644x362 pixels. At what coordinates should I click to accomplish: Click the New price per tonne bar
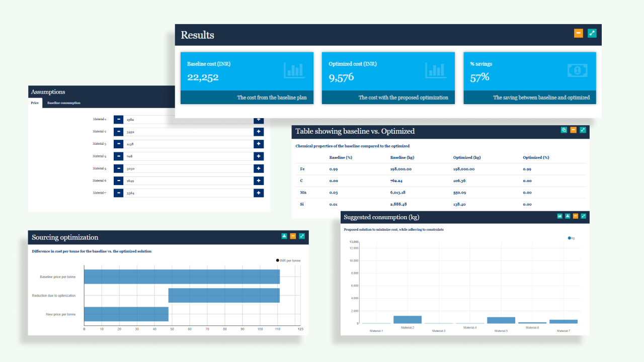(126, 314)
